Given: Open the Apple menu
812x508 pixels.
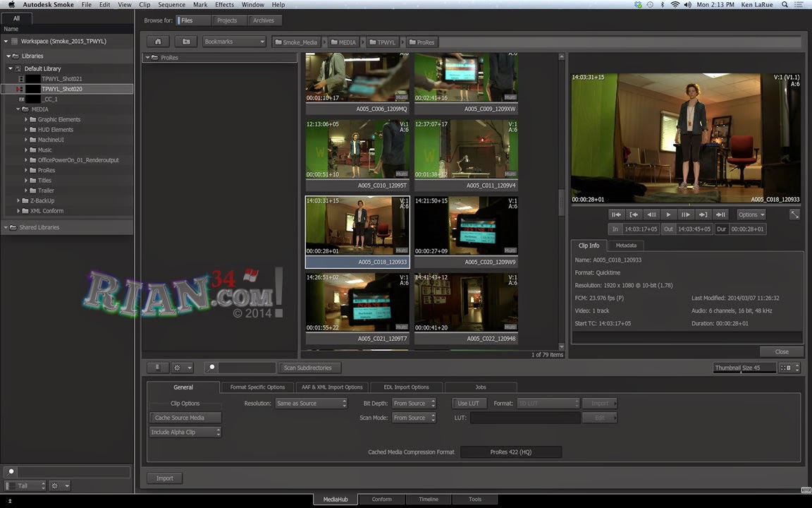Looking at the screenshot, I should pos(11,5).
